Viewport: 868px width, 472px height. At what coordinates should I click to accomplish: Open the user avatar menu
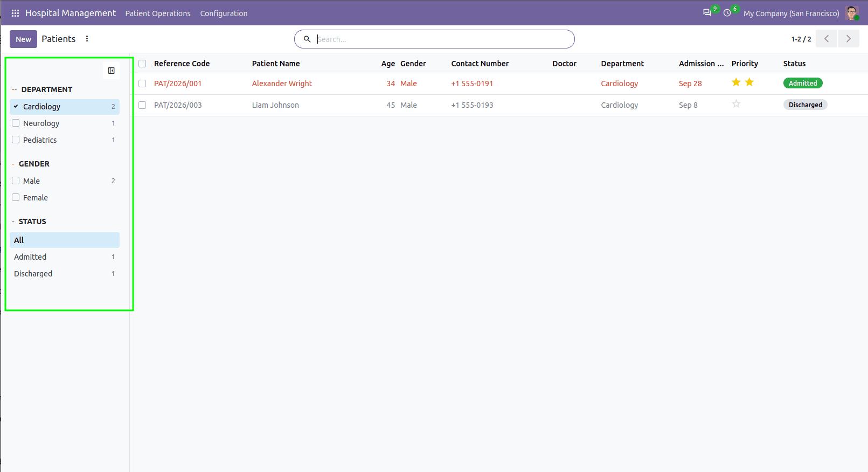pos(852,13)
